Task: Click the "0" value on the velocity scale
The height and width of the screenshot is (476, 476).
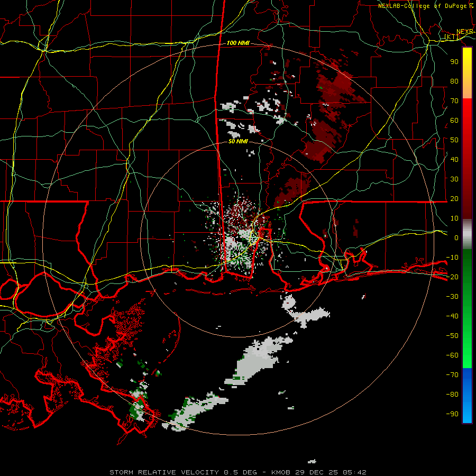Action: 456,237
